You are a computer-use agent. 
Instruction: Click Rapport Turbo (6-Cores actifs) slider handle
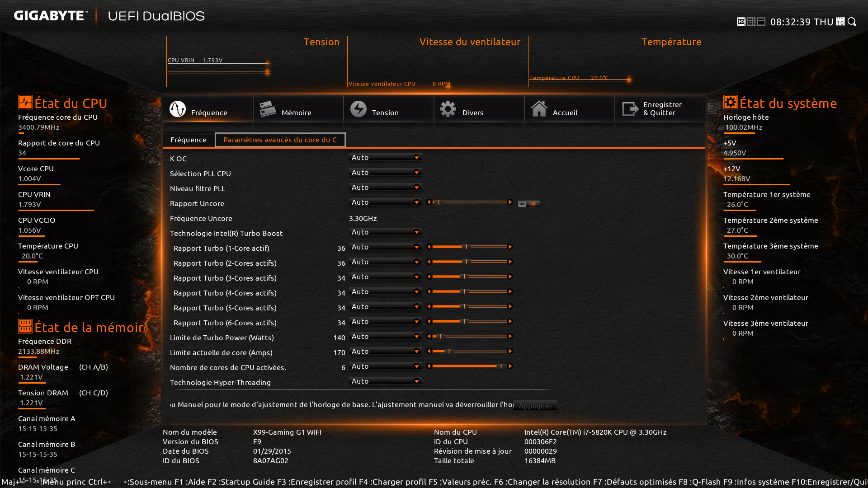coord(464,321)
